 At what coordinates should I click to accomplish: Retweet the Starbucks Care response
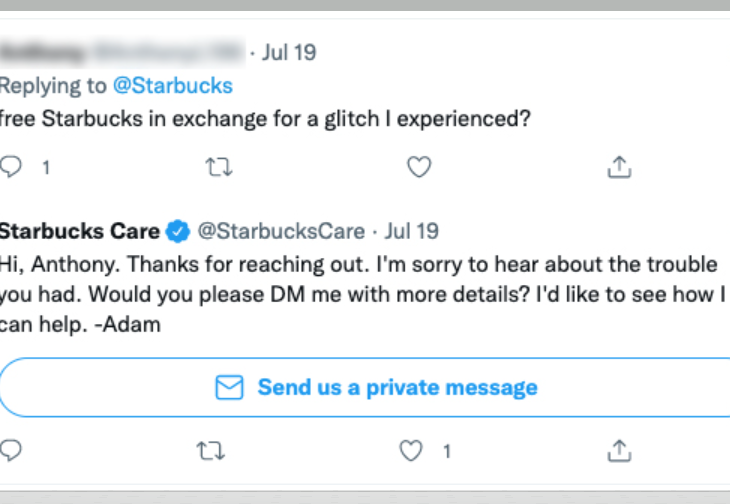tap(210, 450)
